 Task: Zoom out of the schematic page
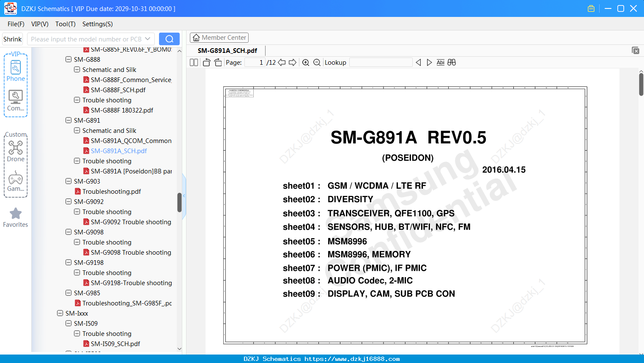click(317, 62)
